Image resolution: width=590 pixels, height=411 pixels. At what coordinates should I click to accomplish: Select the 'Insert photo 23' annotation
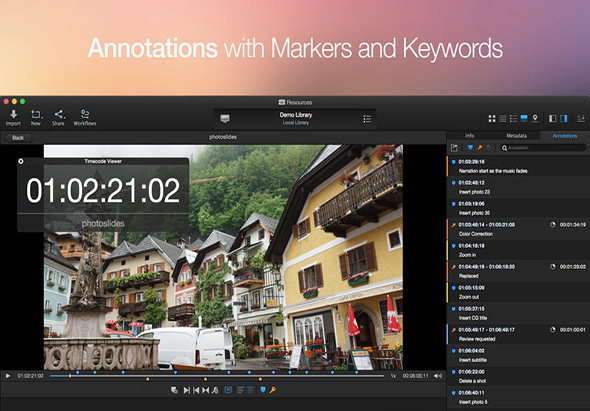(x=518, y=187)
